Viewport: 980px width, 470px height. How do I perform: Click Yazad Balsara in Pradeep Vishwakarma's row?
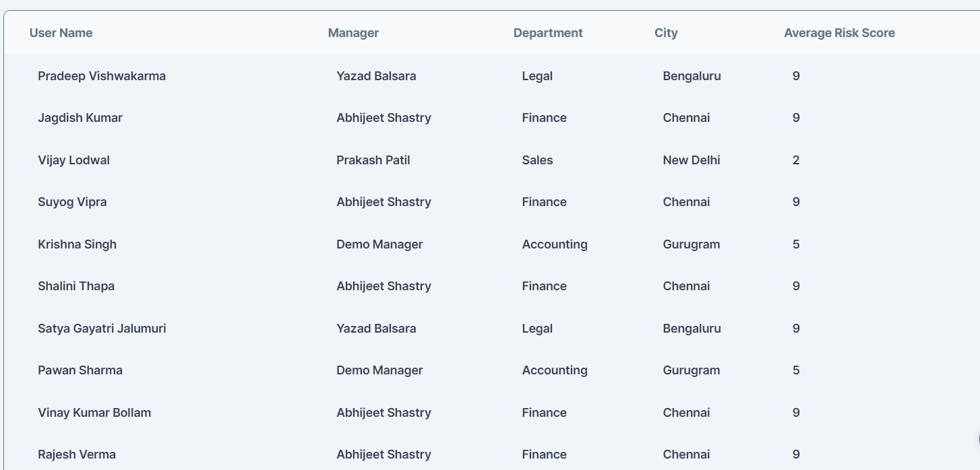tap(376, 76)
